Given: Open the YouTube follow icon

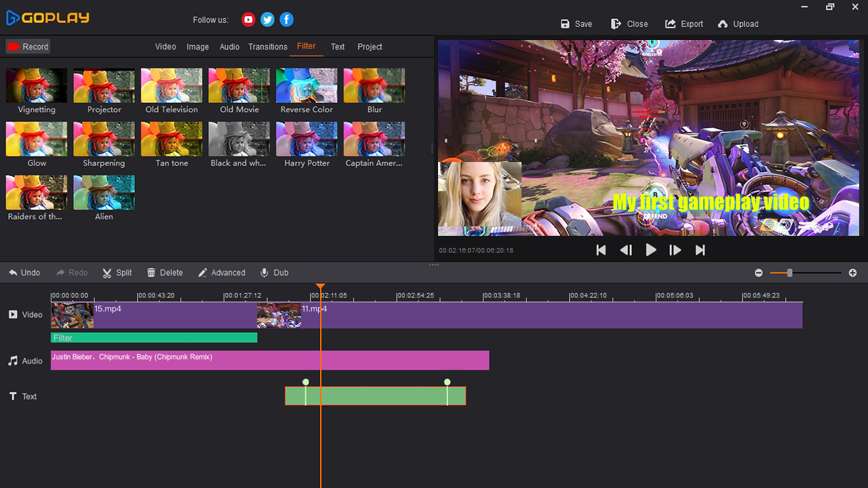Looking at the screenshot, I should [248, 20].
